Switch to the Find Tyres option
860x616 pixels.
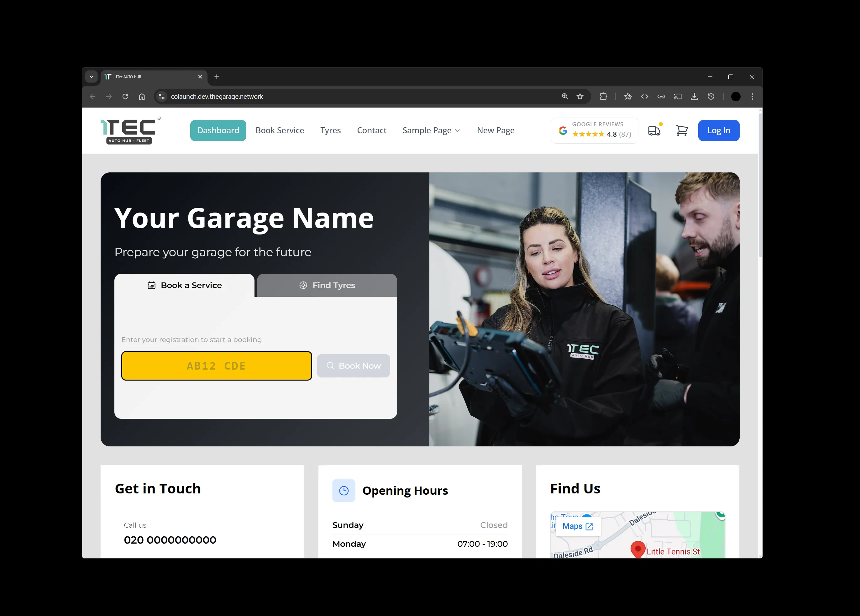327,285
